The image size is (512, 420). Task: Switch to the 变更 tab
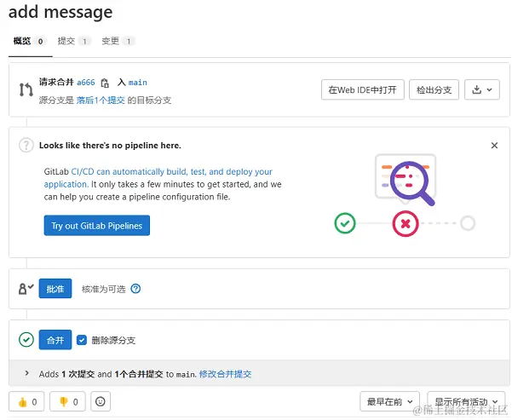(x=118, y=41)
